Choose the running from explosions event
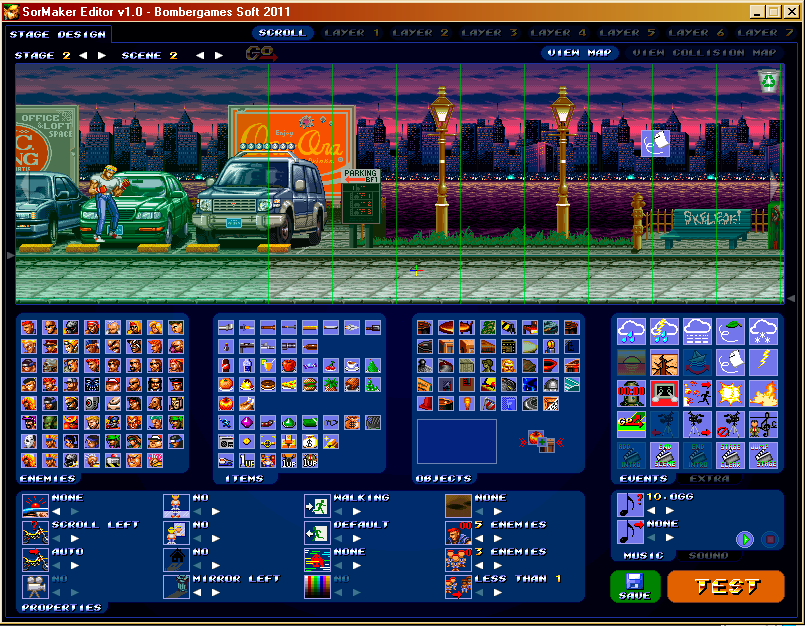The height and width of the screenshot is (626, 805). (697, 393)
